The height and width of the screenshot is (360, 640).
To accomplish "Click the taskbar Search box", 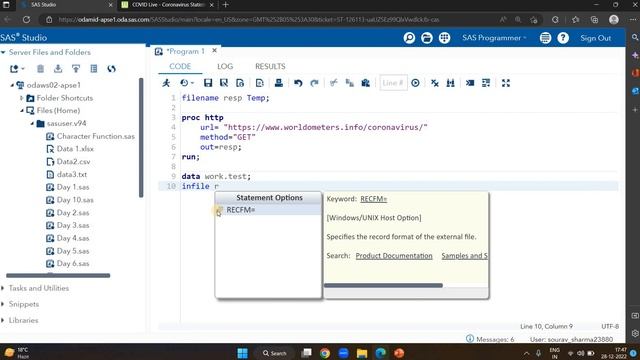I will click(x=274, y=353).
